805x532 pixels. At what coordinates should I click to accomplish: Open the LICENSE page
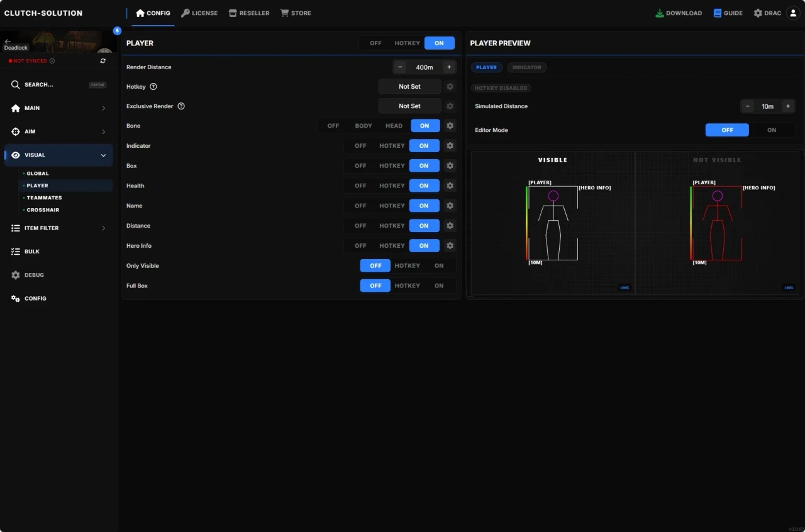point(199,13)
